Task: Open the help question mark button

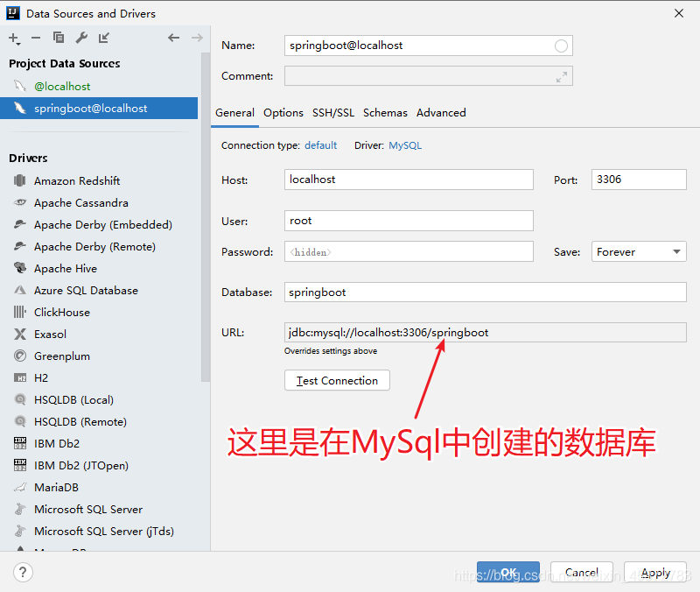Action: (23, 573)
